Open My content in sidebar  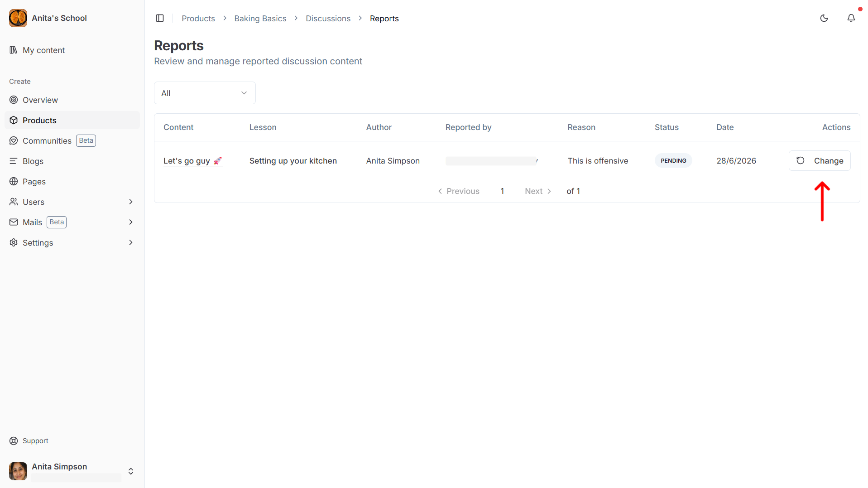[72, 50]
